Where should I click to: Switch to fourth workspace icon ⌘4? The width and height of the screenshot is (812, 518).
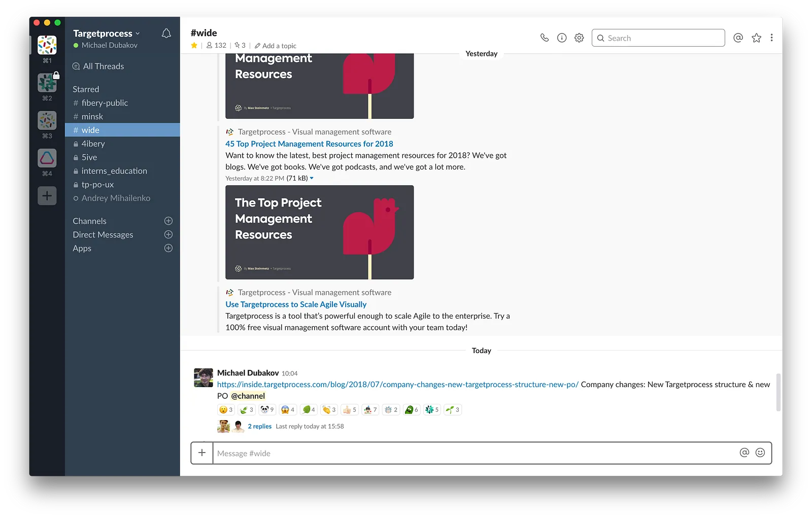point(47,158)
